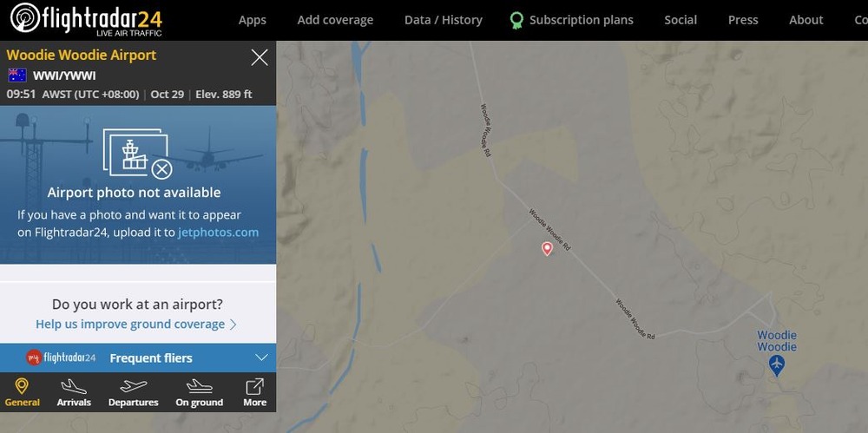Open the Arrivals tab
This screenshot has width=868, height=433.
[x=74, y=392]
